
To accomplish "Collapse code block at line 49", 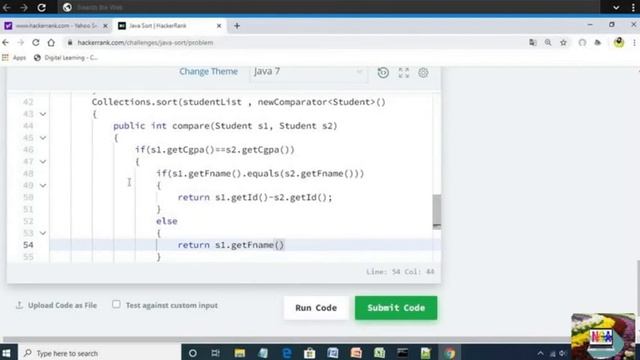I will click(43, 185).
